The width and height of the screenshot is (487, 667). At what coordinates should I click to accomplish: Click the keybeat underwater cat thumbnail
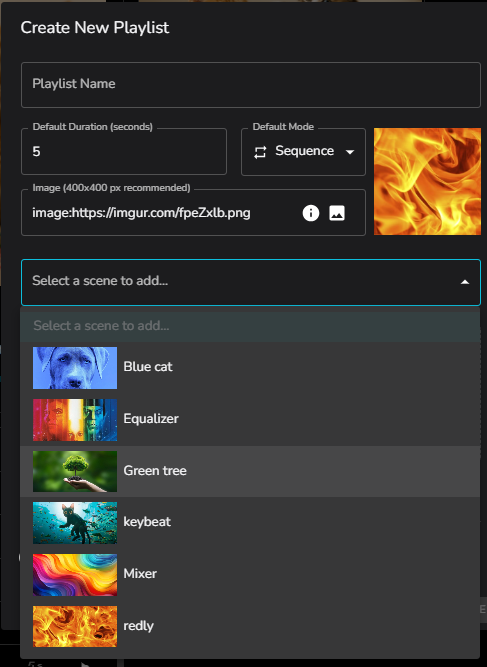pyautogui.click(x=75, y=523)
